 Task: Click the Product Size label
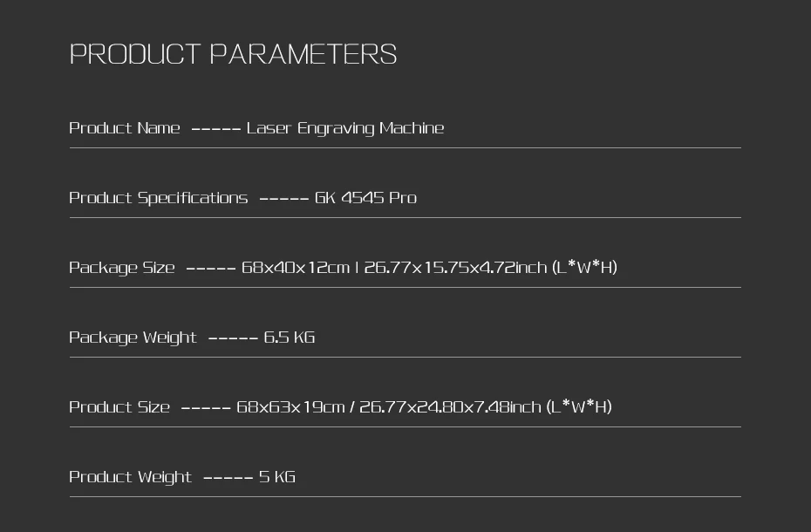click(119, 407)
